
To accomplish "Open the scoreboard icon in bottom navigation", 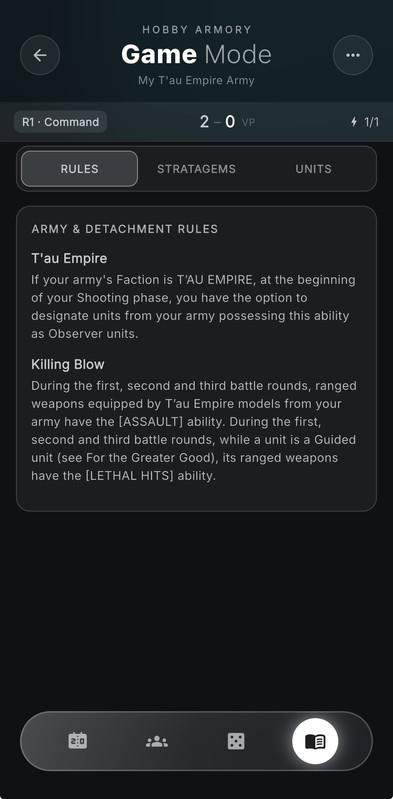I will (77, 741).
